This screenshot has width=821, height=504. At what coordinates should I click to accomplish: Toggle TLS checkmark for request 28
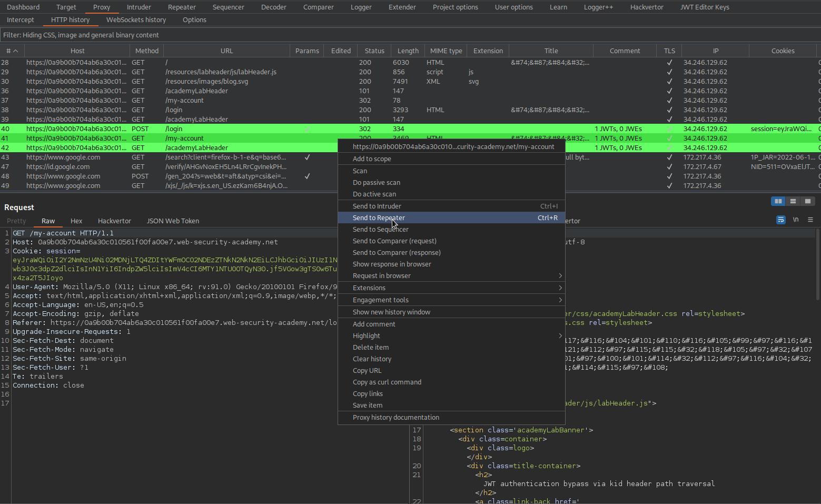click(x=669, y=63)
